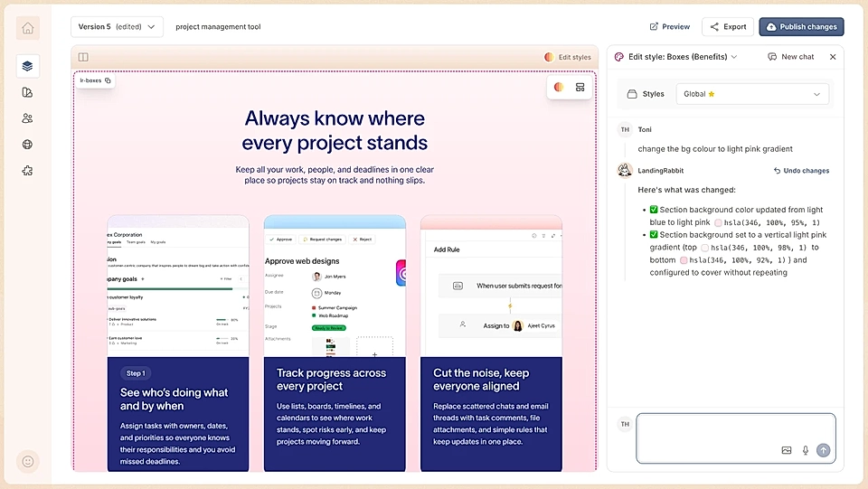The height and width of the screenshot is (489, 868).
Task: Open the globe domains sidebar icon
Action: (28, 145)
